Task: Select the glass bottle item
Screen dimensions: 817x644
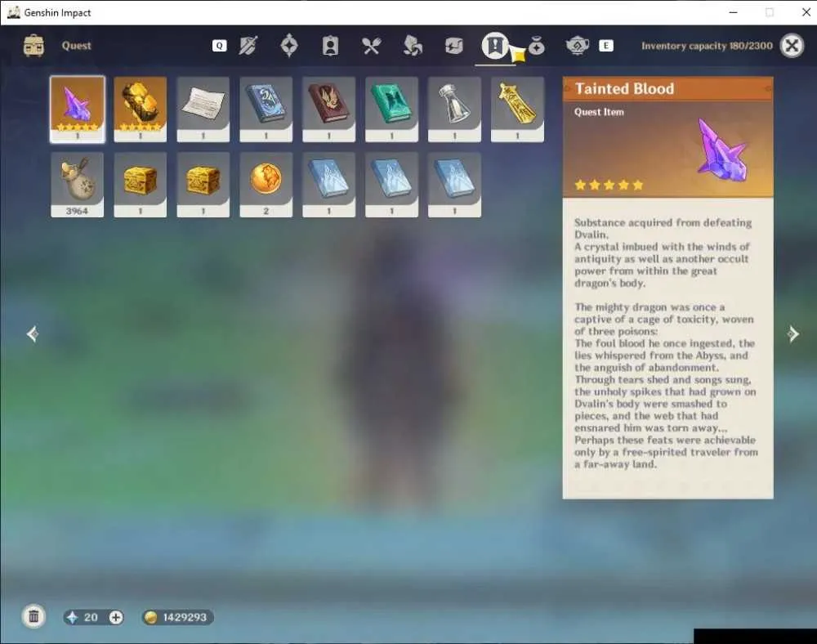Action: [x=454, y=110]
